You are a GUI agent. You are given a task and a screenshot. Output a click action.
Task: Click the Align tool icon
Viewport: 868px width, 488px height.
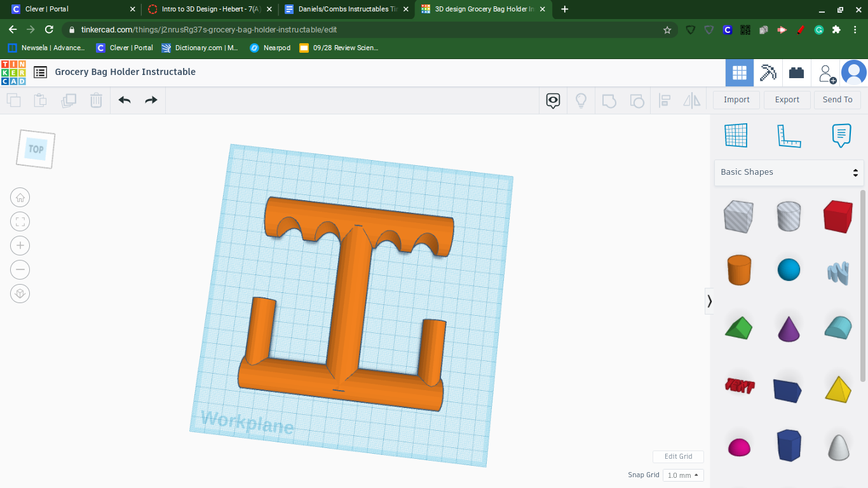tap(665, 100)
